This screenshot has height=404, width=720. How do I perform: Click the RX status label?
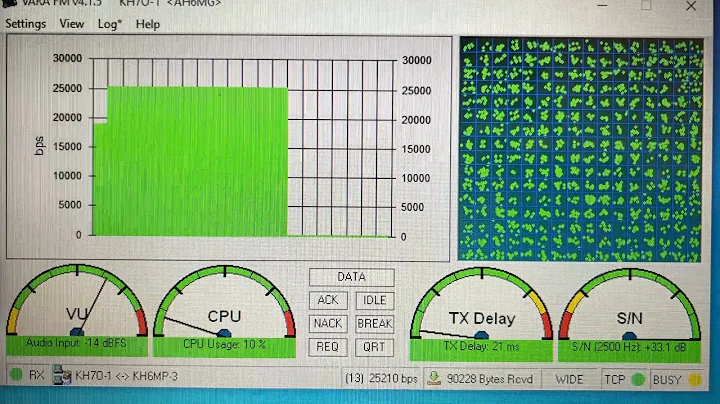[x=36, y=375]
